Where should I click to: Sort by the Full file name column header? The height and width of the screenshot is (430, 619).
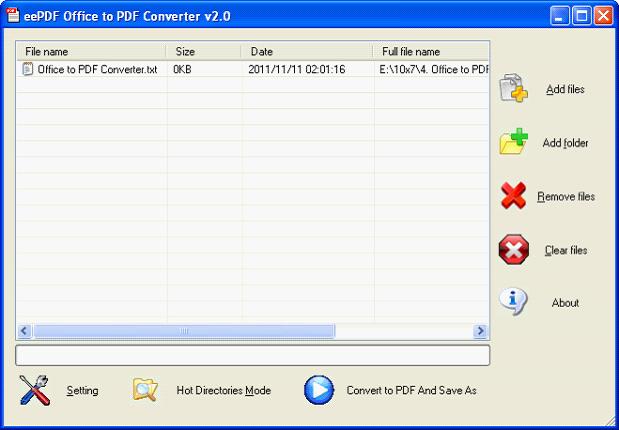(431, 51)
